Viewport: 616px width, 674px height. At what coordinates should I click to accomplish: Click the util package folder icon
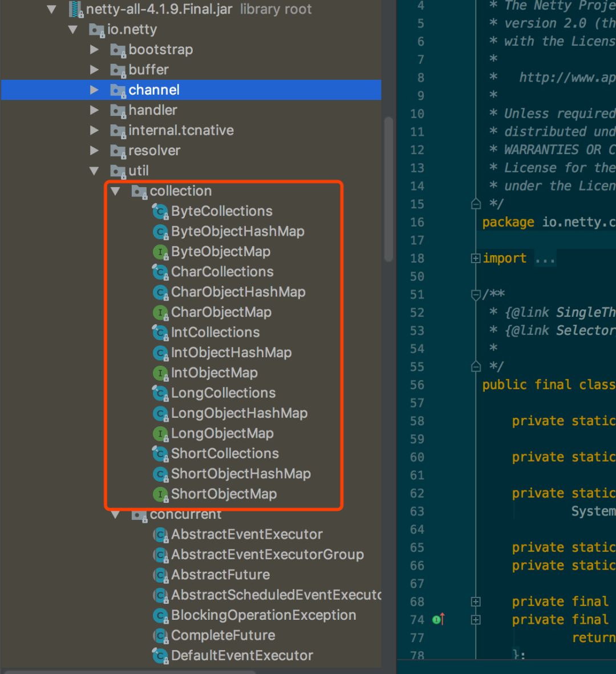point(117,172)
